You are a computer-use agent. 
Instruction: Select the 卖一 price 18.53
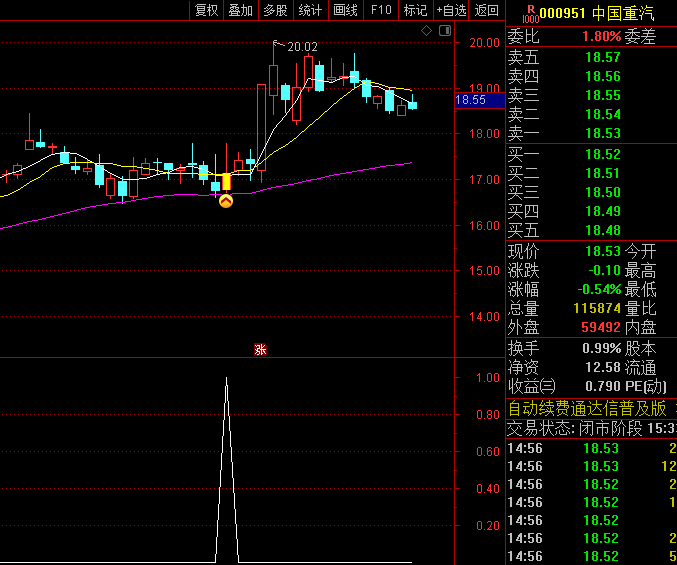pos(603,133)
